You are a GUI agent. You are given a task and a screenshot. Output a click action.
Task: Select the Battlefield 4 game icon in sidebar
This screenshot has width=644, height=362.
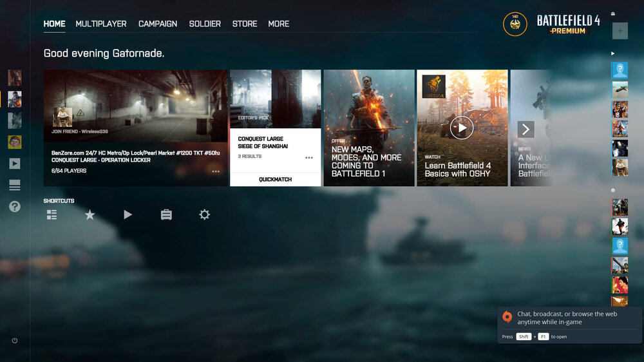(15, 99)
